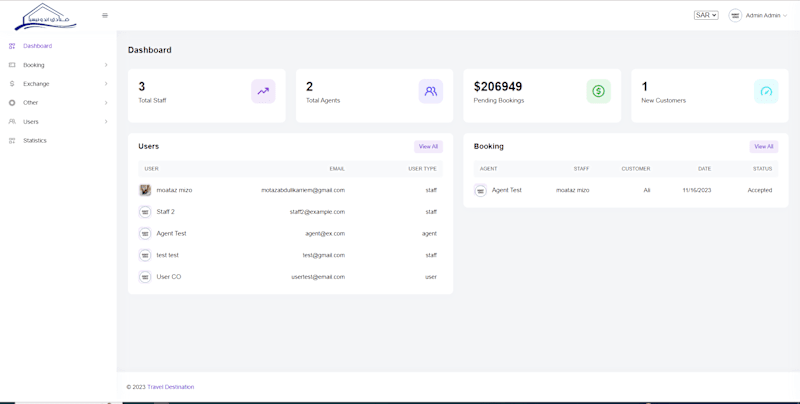
Task: Toggle the hamburger sidebar menu icon
Action: click(105, 15)
